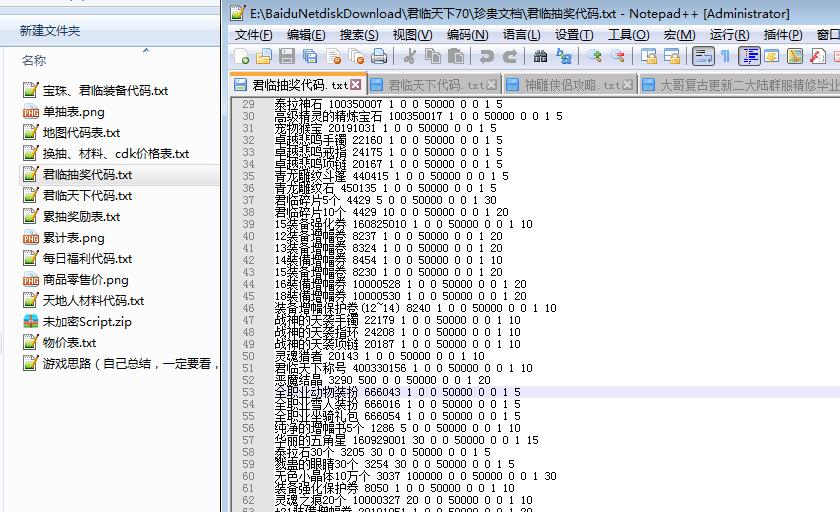Close the 君临抽奖代码.txt tab
The image size is (840, 512).
pos(357,85)
